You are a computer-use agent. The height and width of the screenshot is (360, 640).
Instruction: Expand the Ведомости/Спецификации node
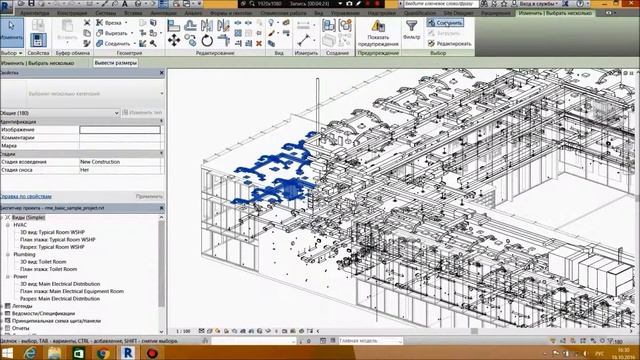coord(2,313)
